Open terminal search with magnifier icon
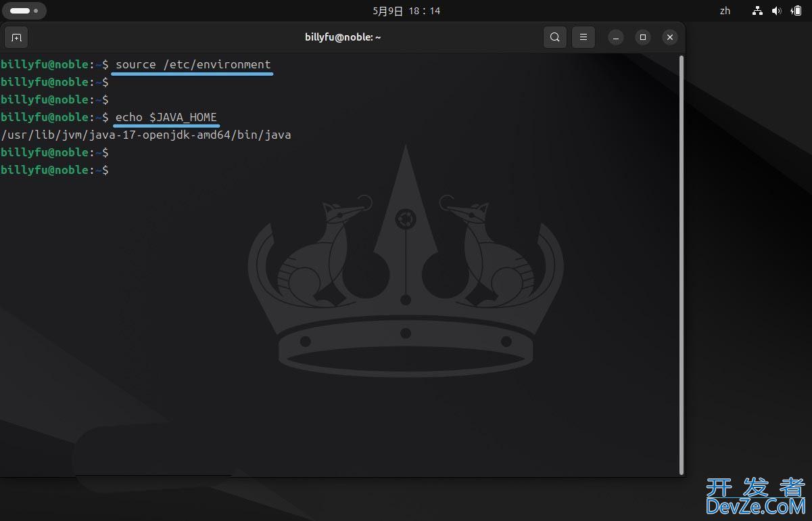 554,37
